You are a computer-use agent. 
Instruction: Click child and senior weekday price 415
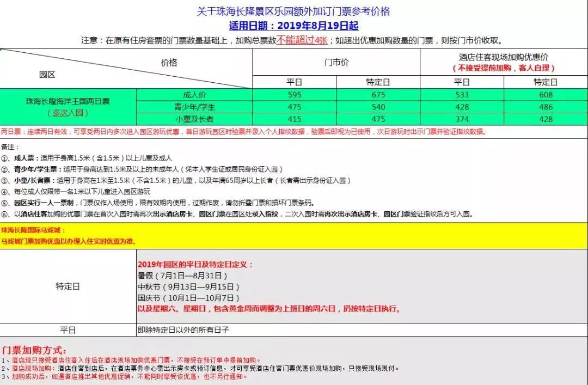click(295, 119)
